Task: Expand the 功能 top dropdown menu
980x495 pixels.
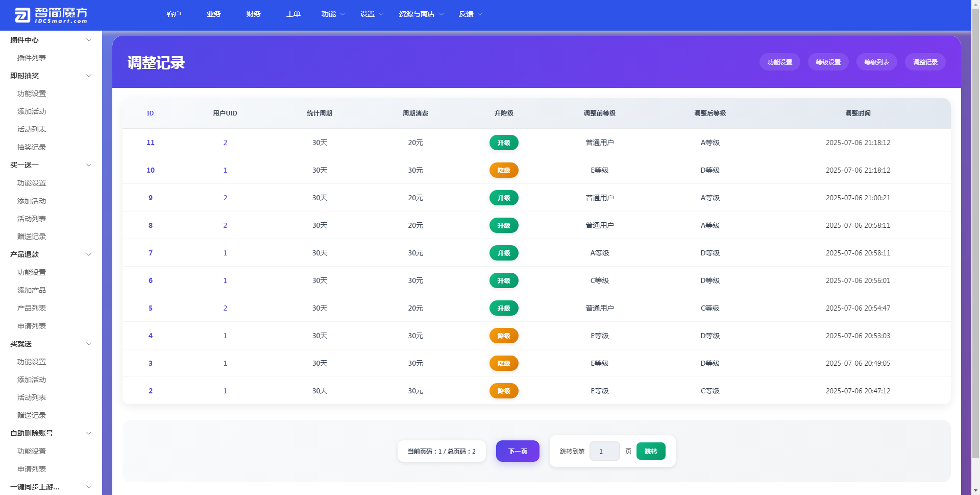Action: 333,14
